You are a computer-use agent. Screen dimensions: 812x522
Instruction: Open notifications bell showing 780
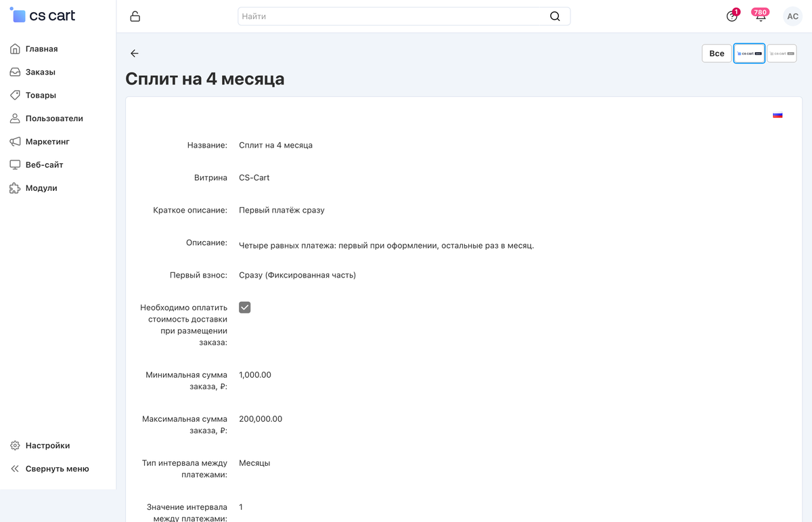[x=761, y=16]
